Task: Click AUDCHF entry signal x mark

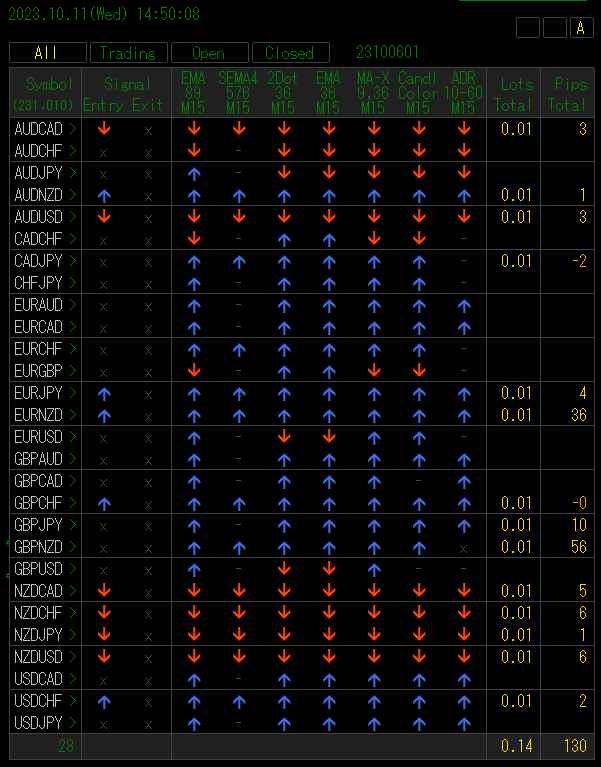Action: pos(103,153)
